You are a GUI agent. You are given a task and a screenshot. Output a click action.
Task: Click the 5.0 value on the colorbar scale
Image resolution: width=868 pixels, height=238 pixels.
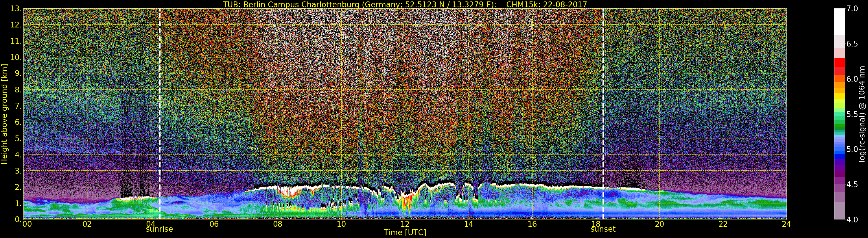(852, 149)
